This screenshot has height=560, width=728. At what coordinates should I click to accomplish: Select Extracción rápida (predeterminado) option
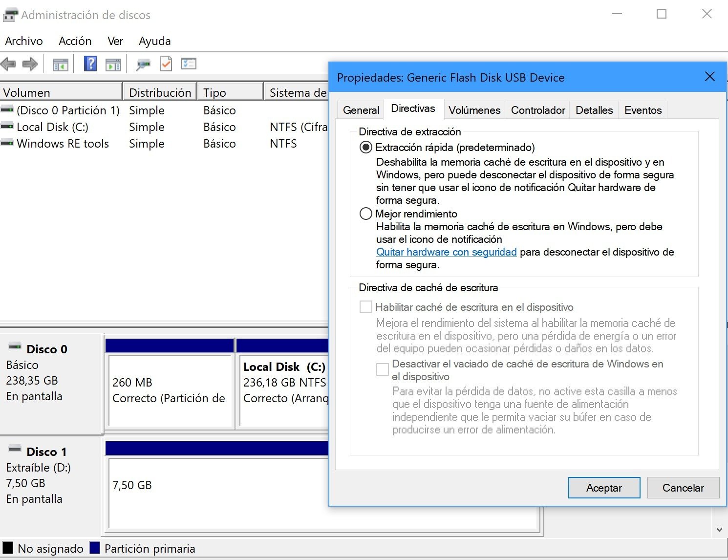coord(365,147)
